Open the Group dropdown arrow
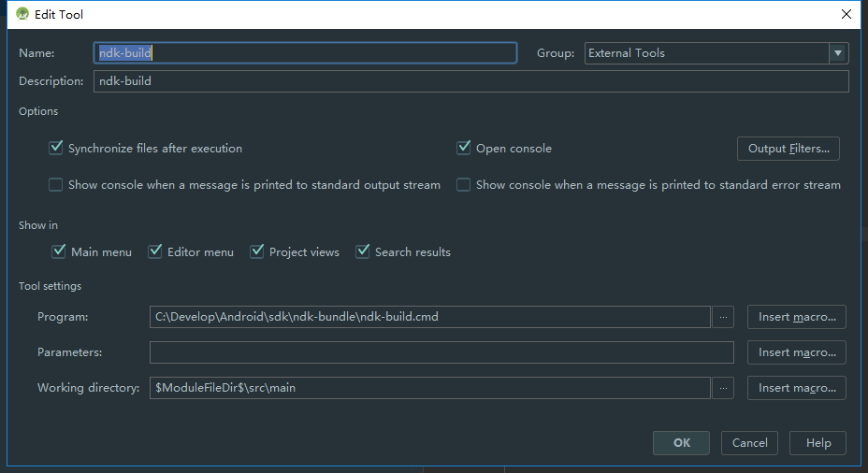Image resolution: width=868 pixels, height=473 pixels. (838, 53)
